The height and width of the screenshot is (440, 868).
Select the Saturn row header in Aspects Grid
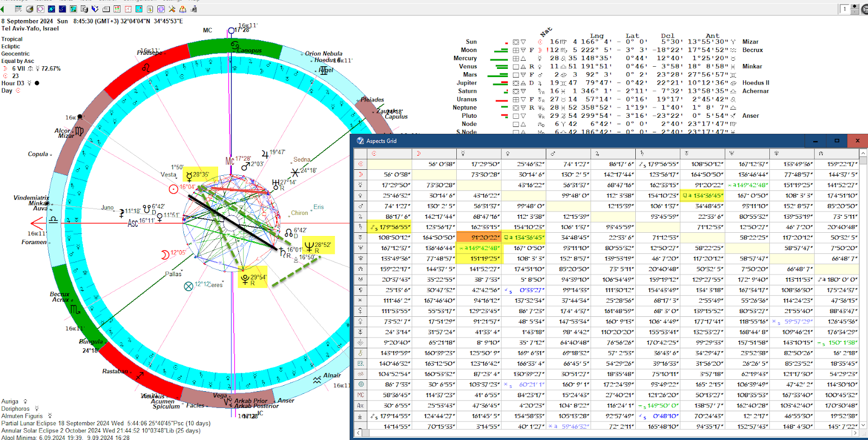tap(361, 227)
